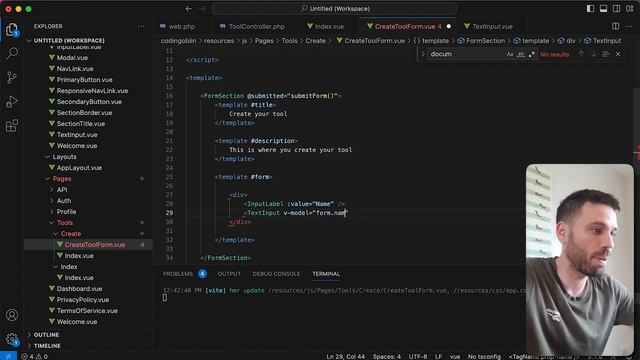The image size is (640, 360).
Task: Click the Explorer more actions ellipsis
Action: (141, 27)
